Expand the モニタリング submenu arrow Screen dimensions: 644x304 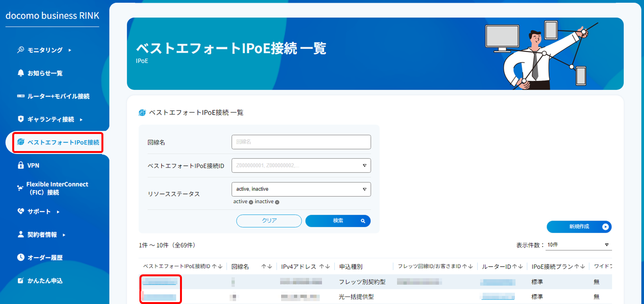coord(70,50)
